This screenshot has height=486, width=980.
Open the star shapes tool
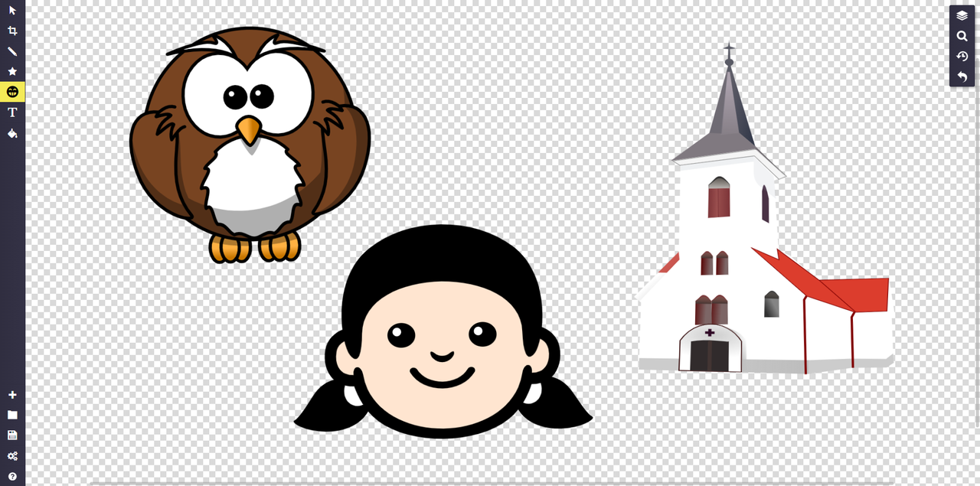[12, 71]
